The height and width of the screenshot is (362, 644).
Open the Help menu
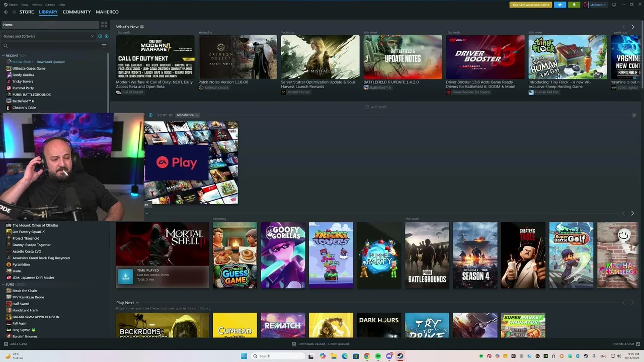point(62,5)
